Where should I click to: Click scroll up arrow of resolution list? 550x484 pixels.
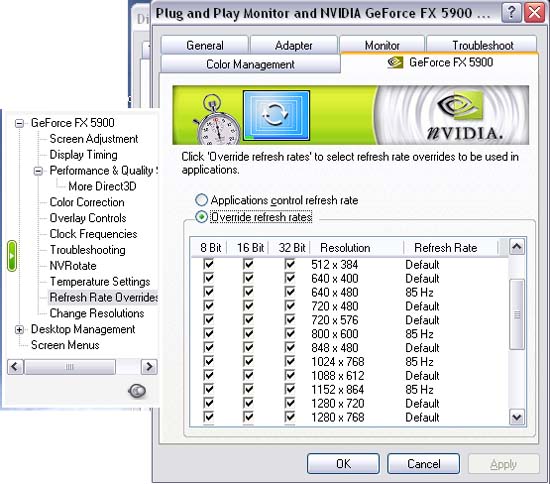pyautogui.click(x=517, y=247)
